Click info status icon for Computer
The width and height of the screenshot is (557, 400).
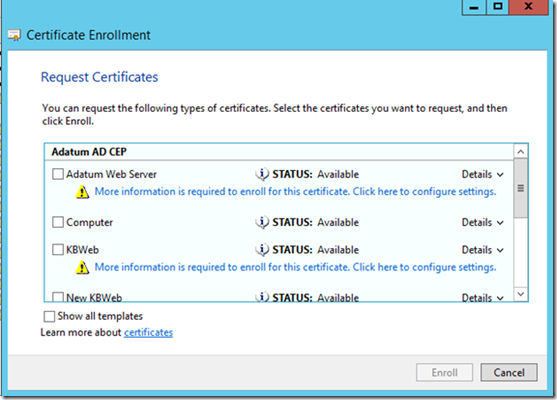tap(262, 222)
